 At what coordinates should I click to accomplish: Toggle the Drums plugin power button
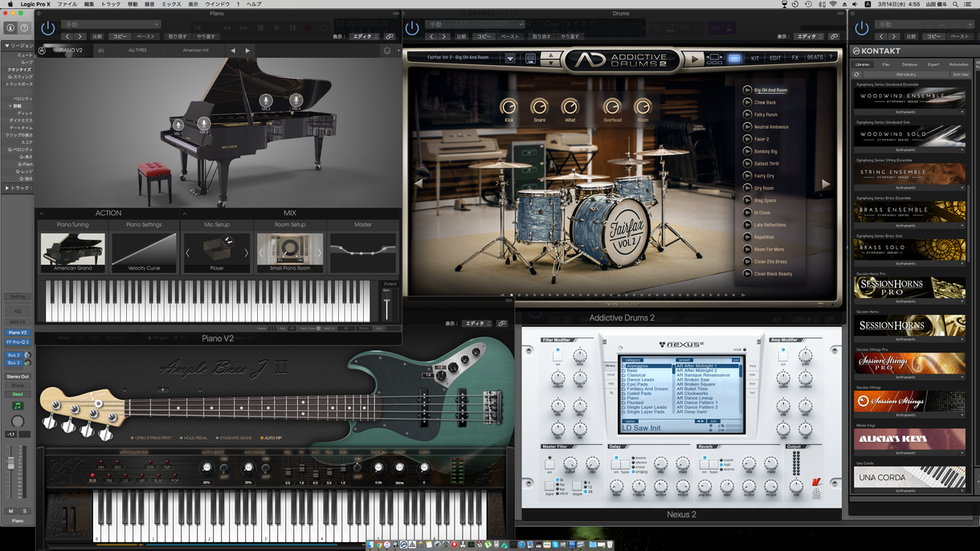412,28
